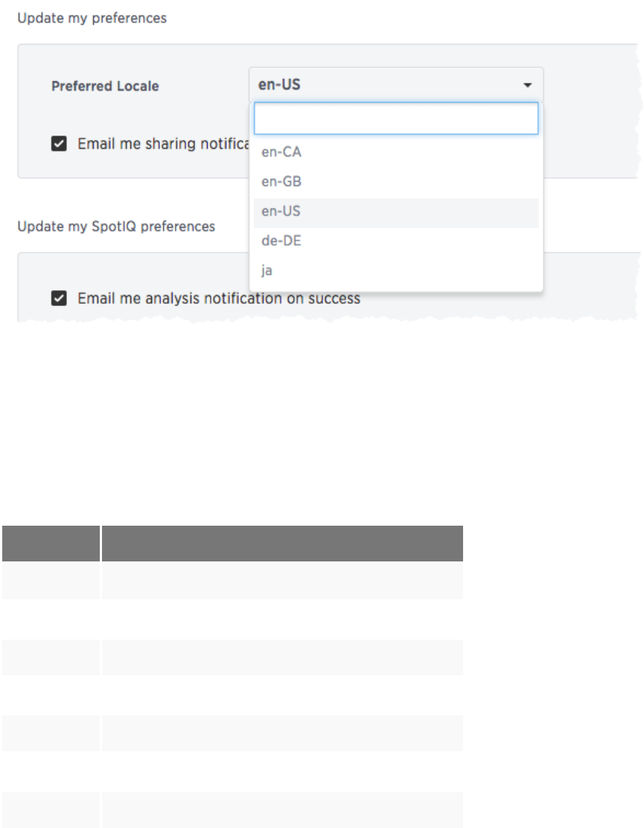
Task: Focus the locale search text field
Action: click(395, 118)
